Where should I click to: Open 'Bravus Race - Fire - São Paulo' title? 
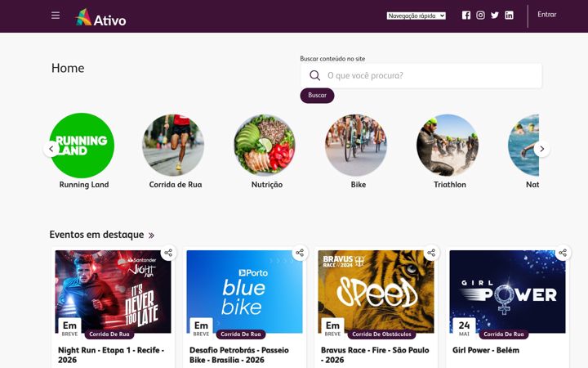click(x=375, y=355)
